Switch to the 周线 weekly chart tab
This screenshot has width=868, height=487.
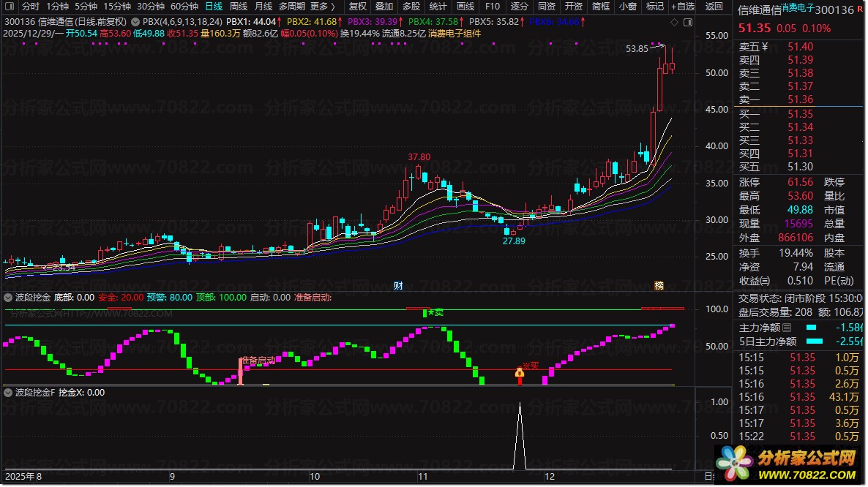click(239, 7)
